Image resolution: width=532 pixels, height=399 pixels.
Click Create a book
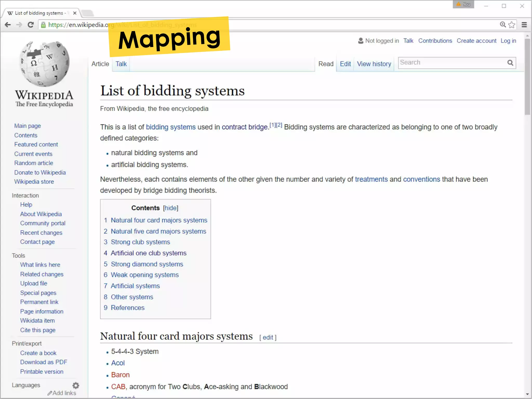pos(38,353)
